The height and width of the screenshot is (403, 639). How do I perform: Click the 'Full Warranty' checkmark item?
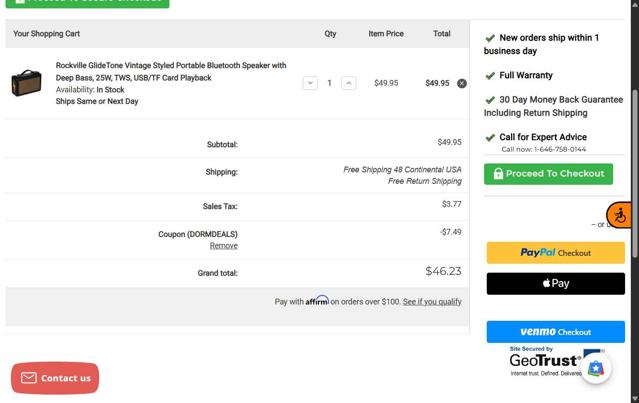click(519, 75)
